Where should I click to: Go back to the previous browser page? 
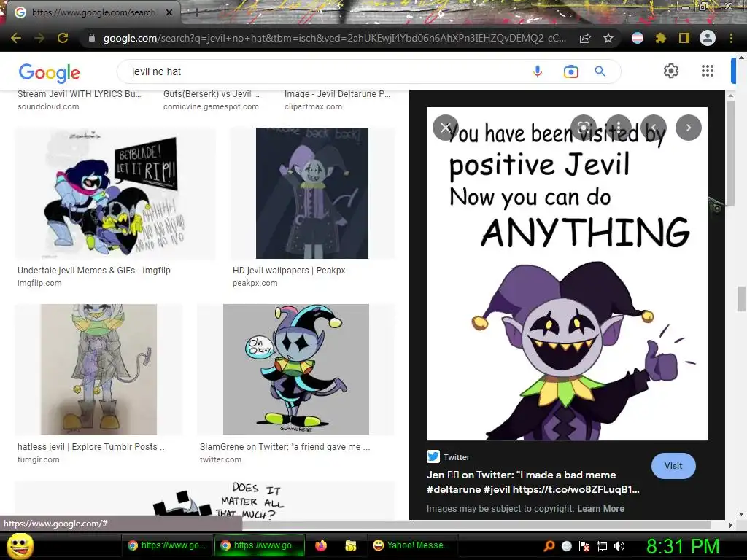pos(16,38)
